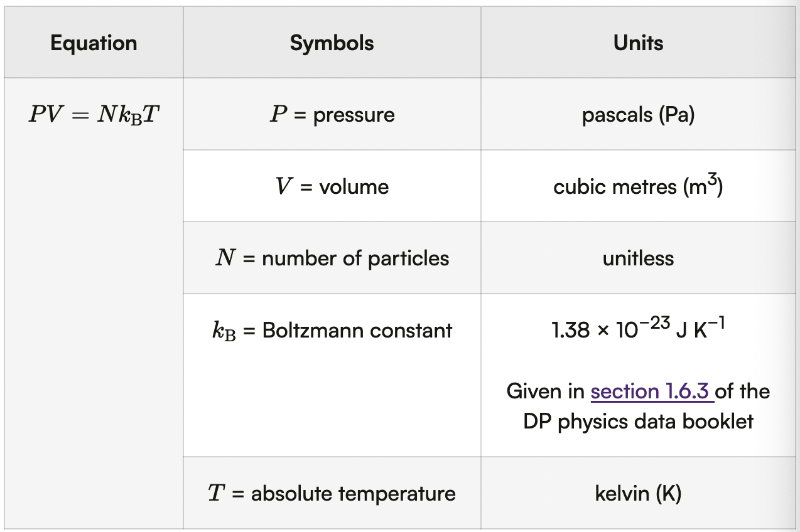Click the number of particles text
This screenshot has height=532, width=800.
355,258
